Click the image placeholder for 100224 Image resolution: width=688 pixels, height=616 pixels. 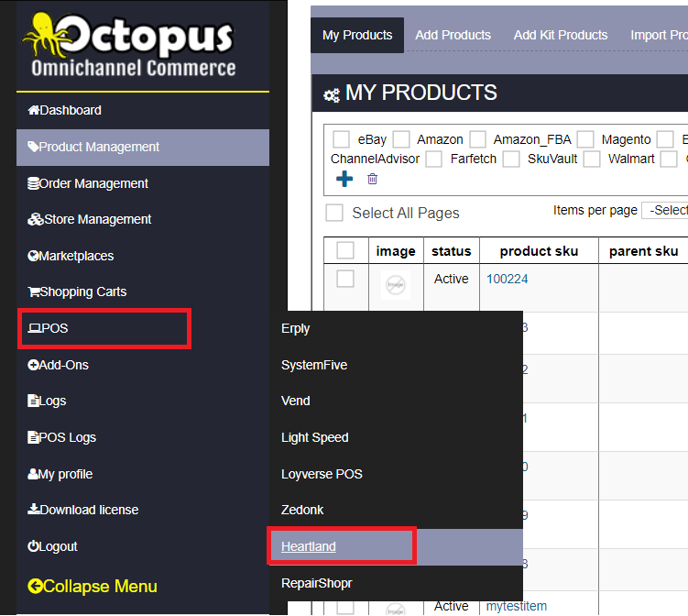[396, 285]
